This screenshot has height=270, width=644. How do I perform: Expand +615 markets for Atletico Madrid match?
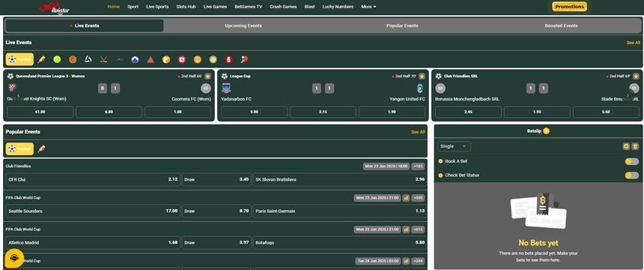pos(418,229)
